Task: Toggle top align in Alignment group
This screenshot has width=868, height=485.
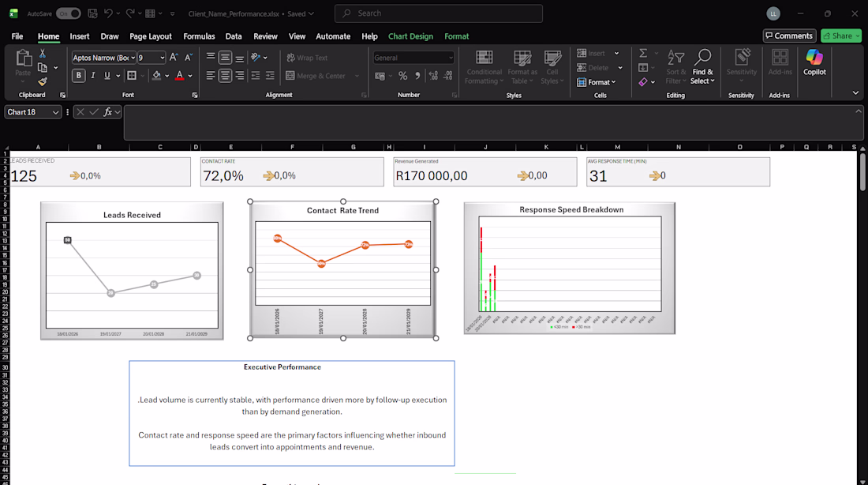Action: [211, 57]
